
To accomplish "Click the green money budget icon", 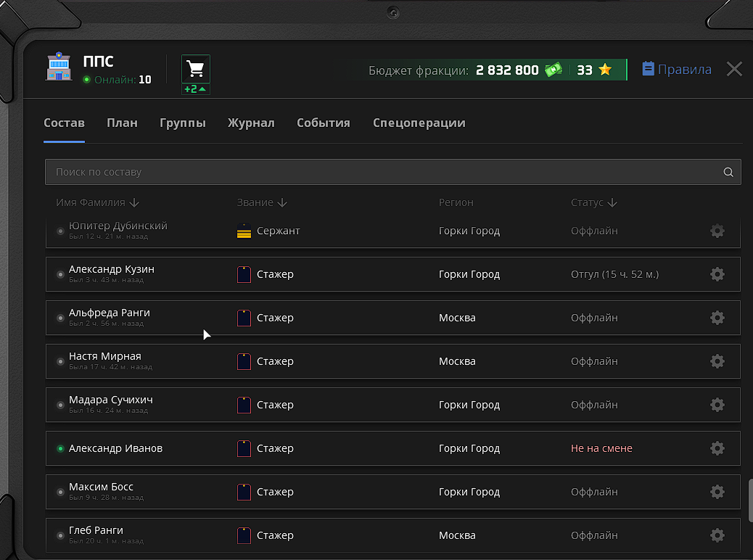I will pos(554,70).
